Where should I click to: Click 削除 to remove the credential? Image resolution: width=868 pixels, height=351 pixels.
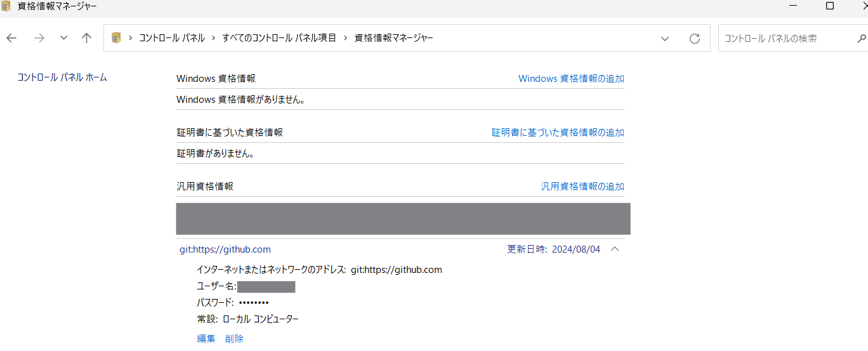pos(234,339)
